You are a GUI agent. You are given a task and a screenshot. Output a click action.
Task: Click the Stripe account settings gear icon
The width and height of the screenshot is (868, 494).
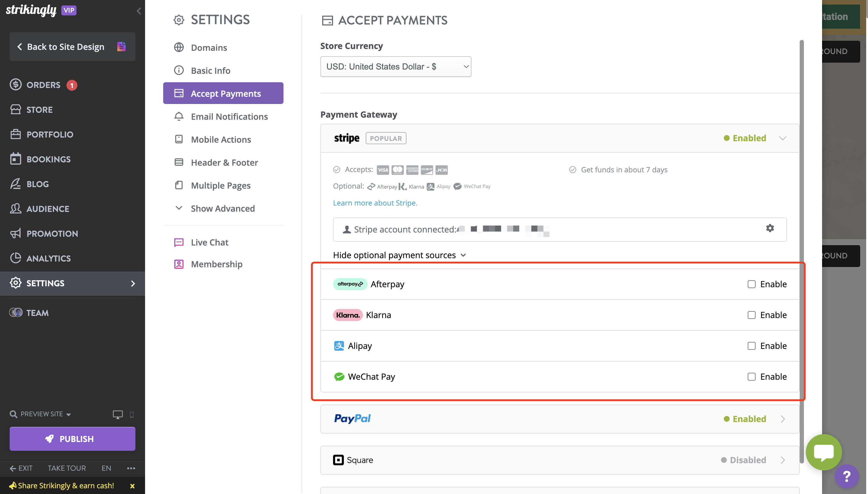(770, 228)
